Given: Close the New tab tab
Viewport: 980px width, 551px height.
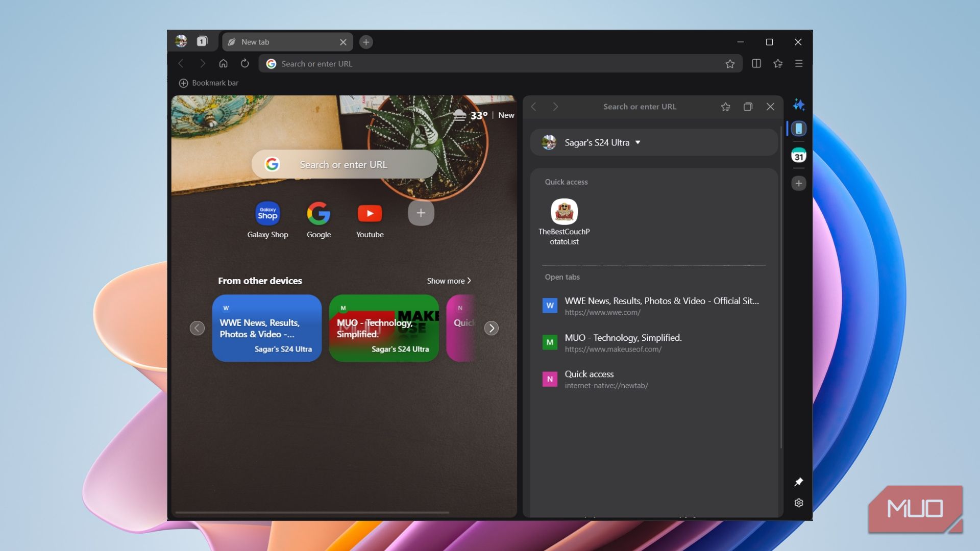Looking at the screenshot, I should click(x=343, y=42).
